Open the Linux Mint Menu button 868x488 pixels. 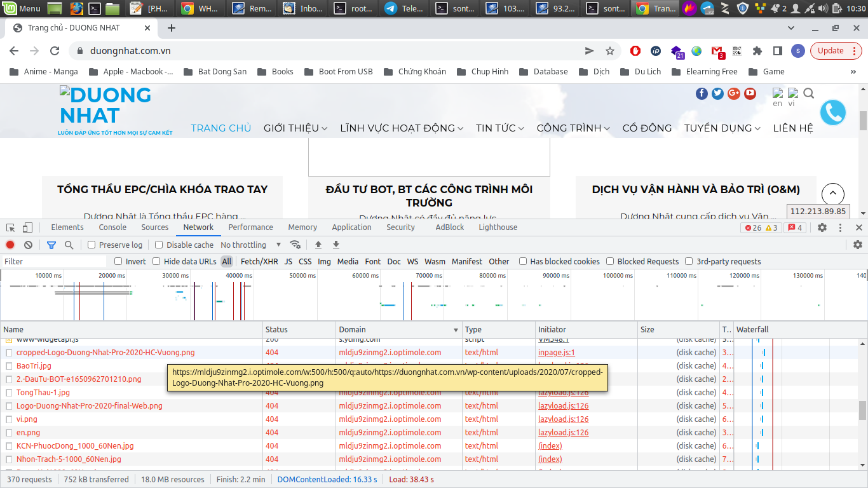22,8
